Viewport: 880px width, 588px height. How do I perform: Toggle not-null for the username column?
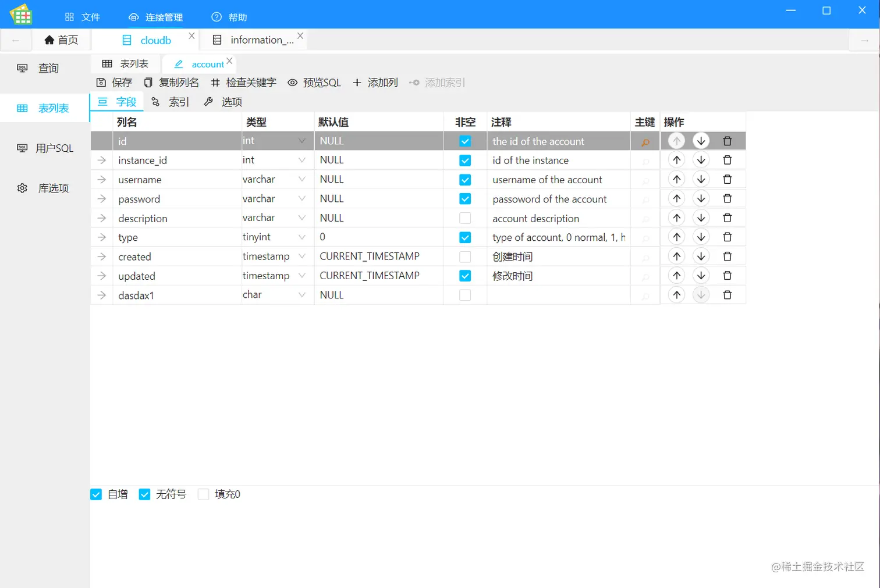[x=465, y=180]
